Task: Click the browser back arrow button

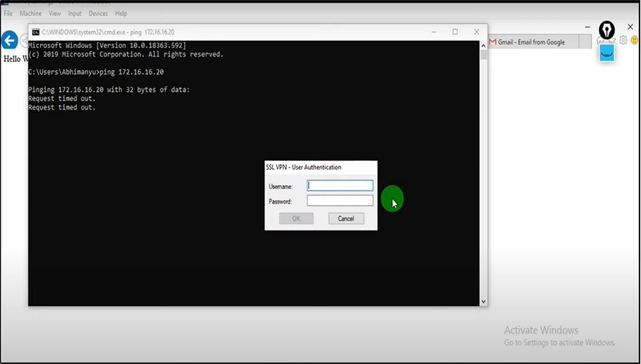Action: point(9,41)
